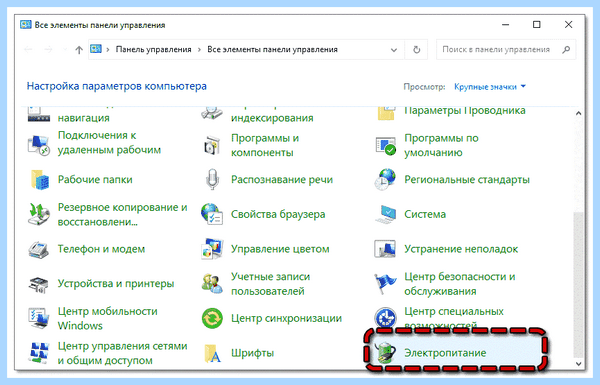Viewport: 600px width, 385px height.
Task: Click the Региональные стандарты globe-clock icon
Action: point(385,179)
